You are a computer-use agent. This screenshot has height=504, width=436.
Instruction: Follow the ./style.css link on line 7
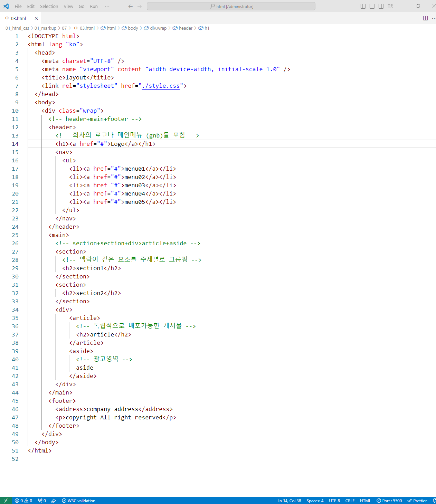coord(161,86)
